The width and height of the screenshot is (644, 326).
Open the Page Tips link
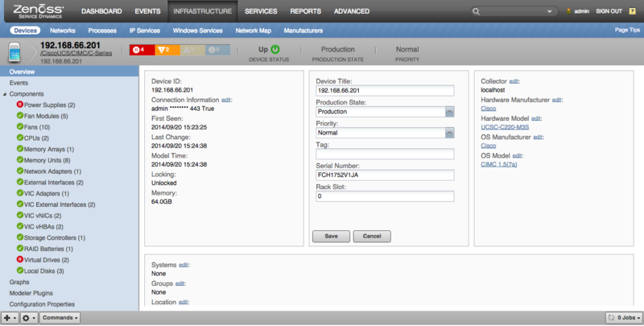627,30
